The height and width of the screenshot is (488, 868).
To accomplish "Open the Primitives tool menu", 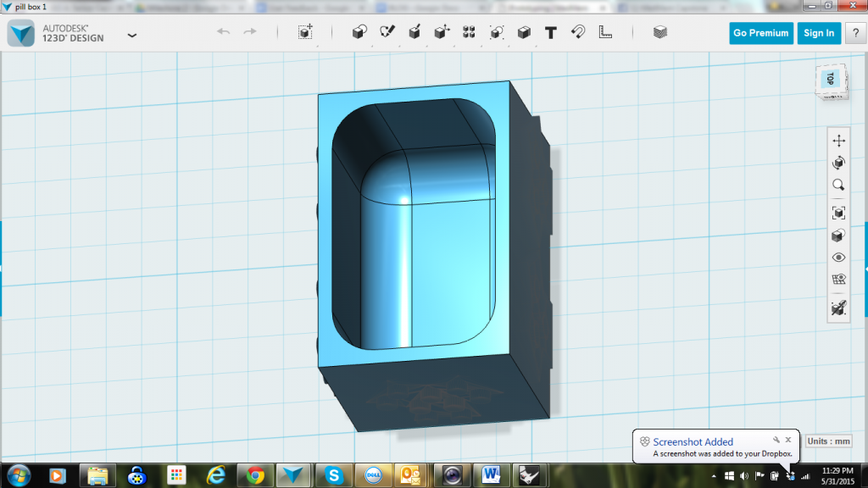I will click(x=359, y=32).
